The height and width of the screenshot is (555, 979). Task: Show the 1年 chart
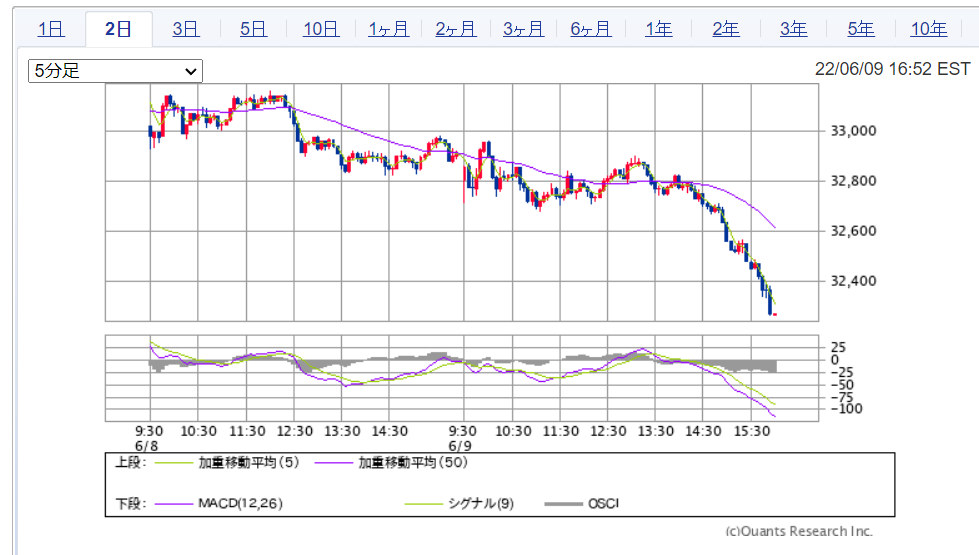658,29
